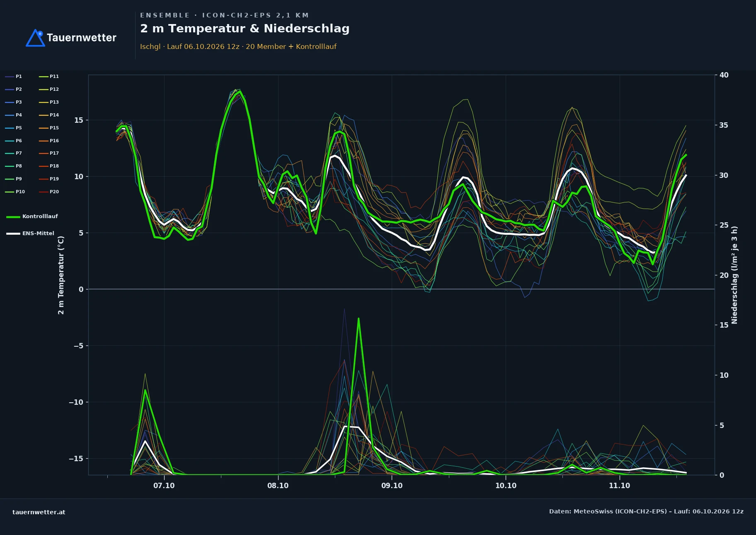Image resolution: width=756 pixels, height=535 pixels.
Task: Click the 09.10 date tick label
Action: pos(392,486)
